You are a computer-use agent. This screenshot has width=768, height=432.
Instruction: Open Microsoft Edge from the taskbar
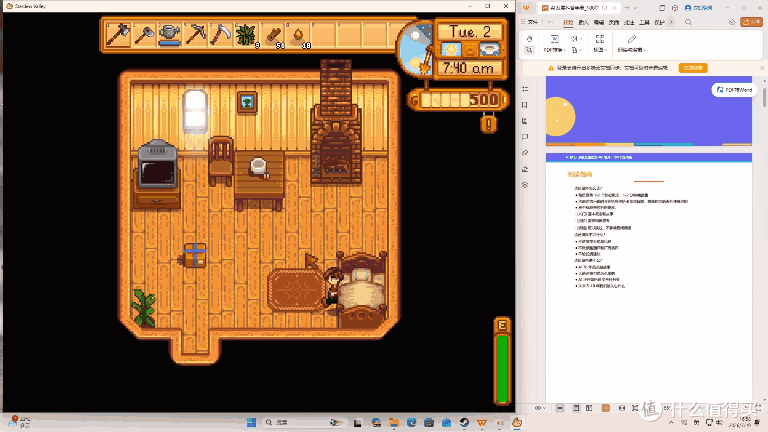[411, 422]
